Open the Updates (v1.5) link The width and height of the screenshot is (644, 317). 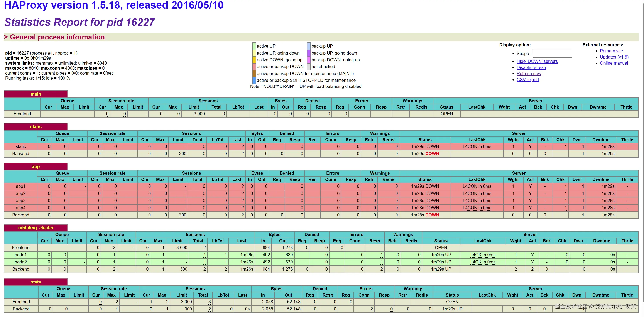[x=614, y=57]
